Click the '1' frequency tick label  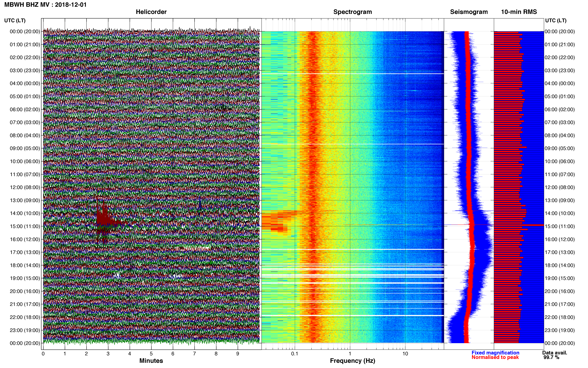tap(350, 354)
